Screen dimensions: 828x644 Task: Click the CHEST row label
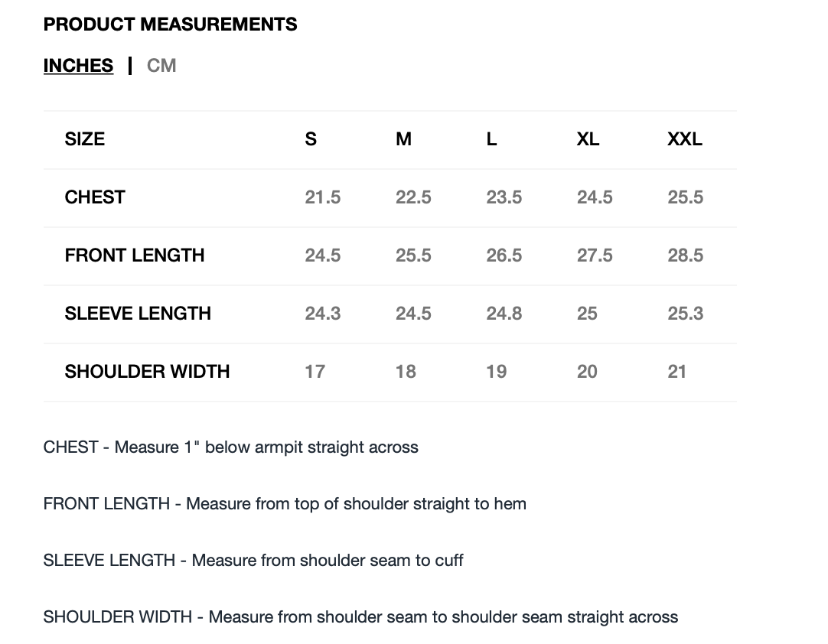click(x=95, y=197)
